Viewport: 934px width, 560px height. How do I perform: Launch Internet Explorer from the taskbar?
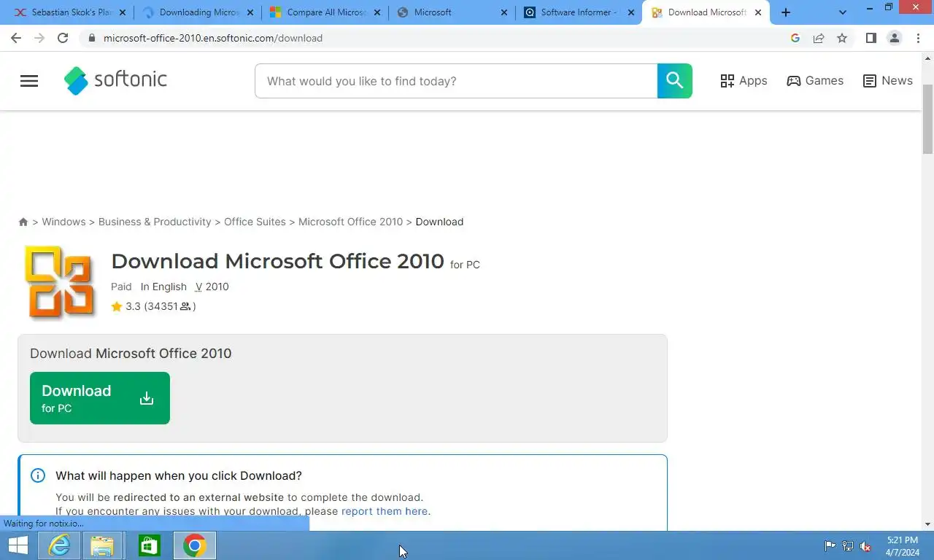(59, 545)
